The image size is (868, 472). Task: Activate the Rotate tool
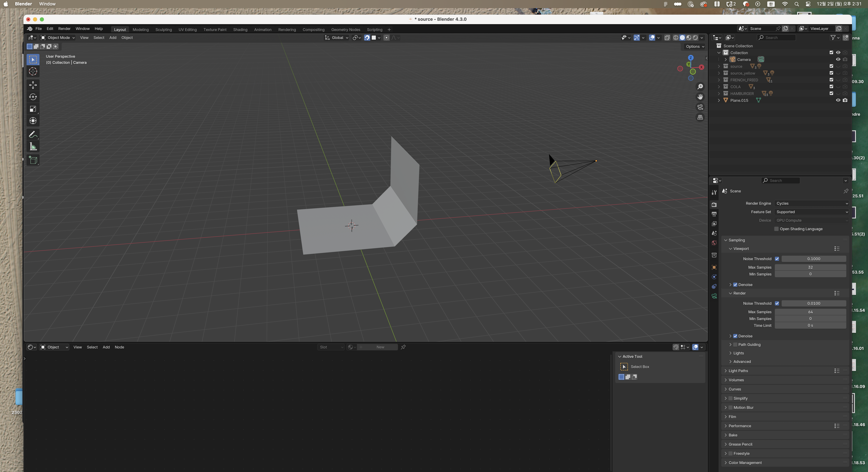[x=33, y=97]
